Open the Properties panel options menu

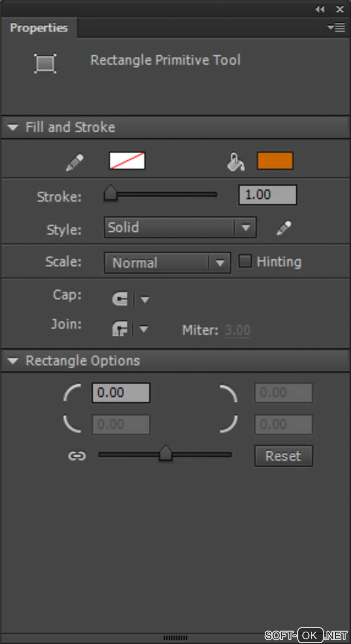point(337,28)
